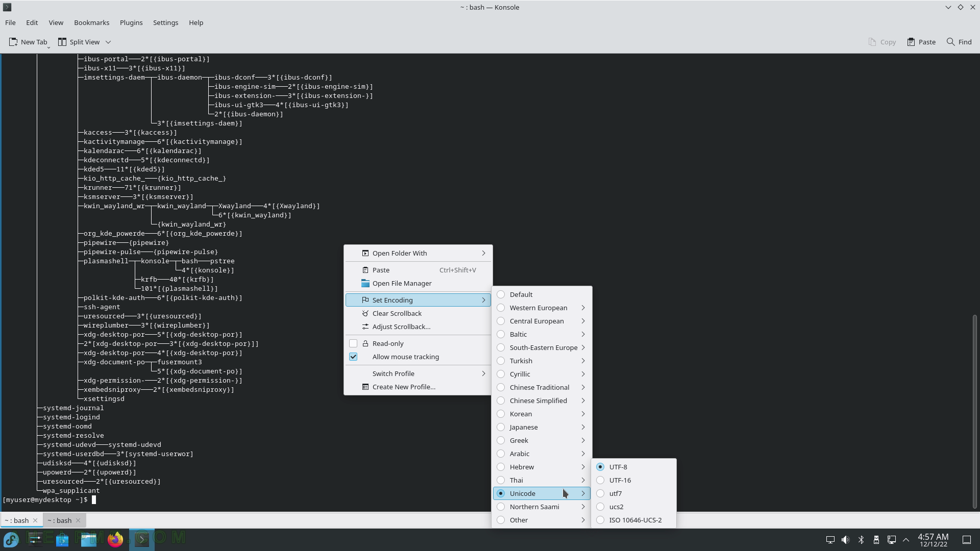Open the Edit menu

pyautogui.click(x=32, y=22)
